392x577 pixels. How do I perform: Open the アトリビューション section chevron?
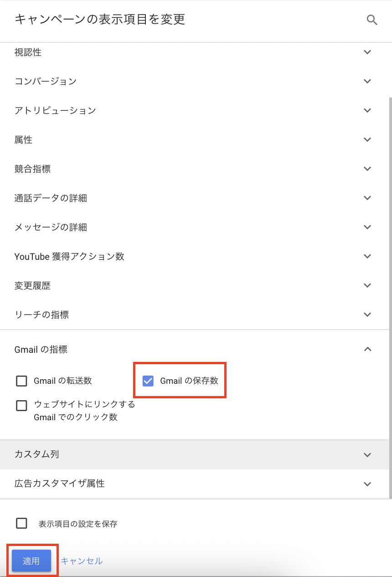pos(368,111)
